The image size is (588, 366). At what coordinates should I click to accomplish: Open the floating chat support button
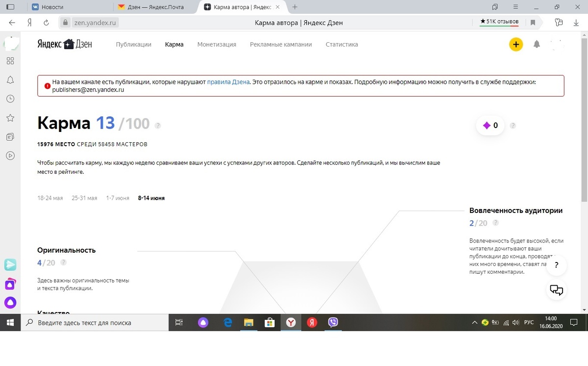click(x=557, y=289)
